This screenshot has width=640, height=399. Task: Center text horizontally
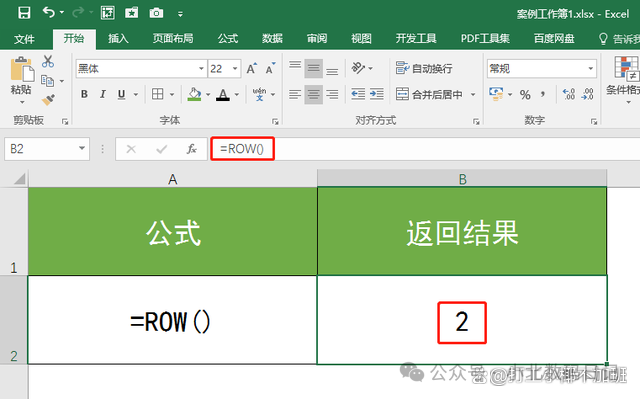tap(313, 95)
